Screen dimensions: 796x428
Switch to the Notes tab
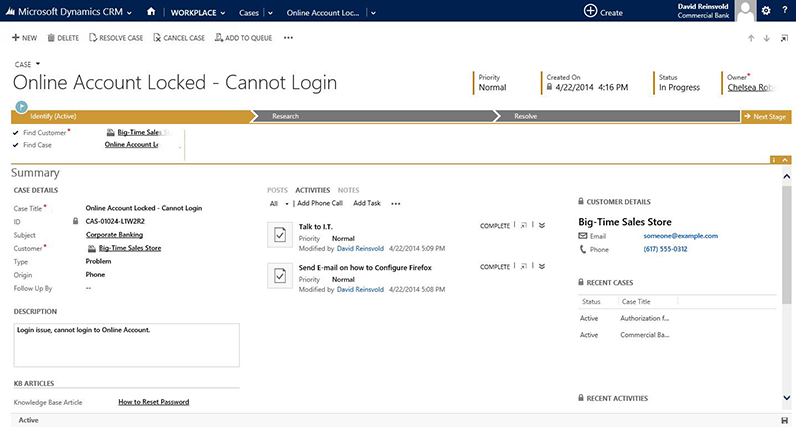pyautogui.click(x=348, y=189)
